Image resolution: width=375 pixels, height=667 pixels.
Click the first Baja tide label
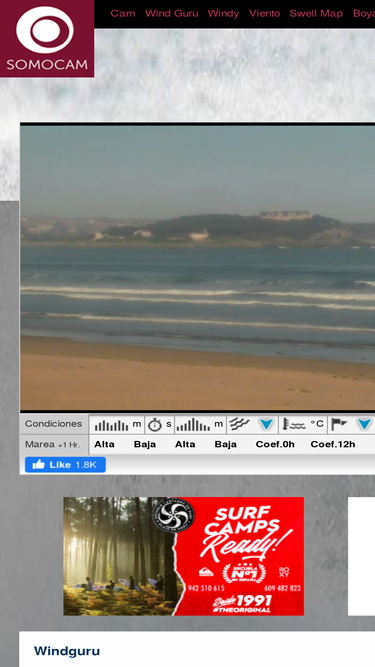(x=145, y=445)
